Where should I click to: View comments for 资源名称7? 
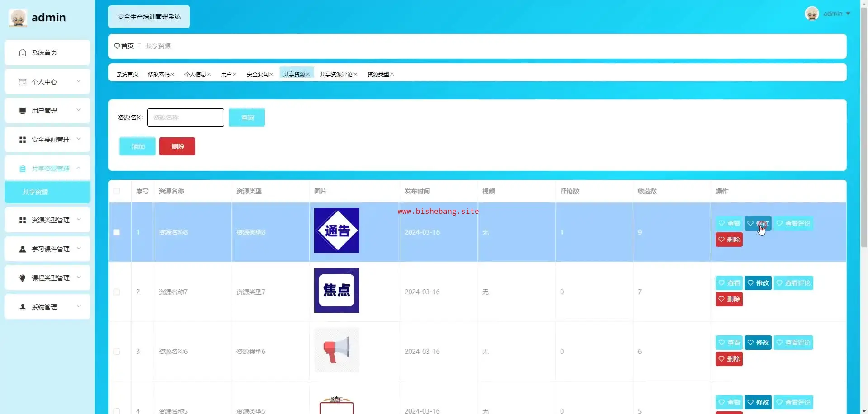tap(793, 283)
